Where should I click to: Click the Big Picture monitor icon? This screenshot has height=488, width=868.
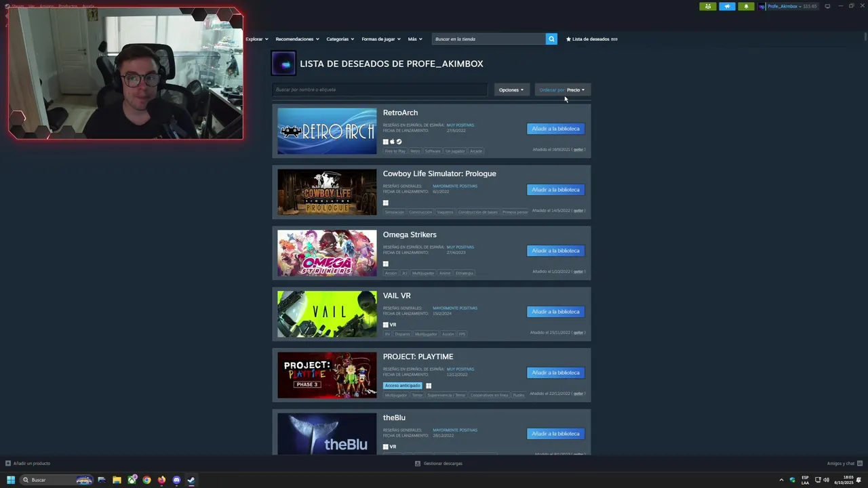coord(827,6)
